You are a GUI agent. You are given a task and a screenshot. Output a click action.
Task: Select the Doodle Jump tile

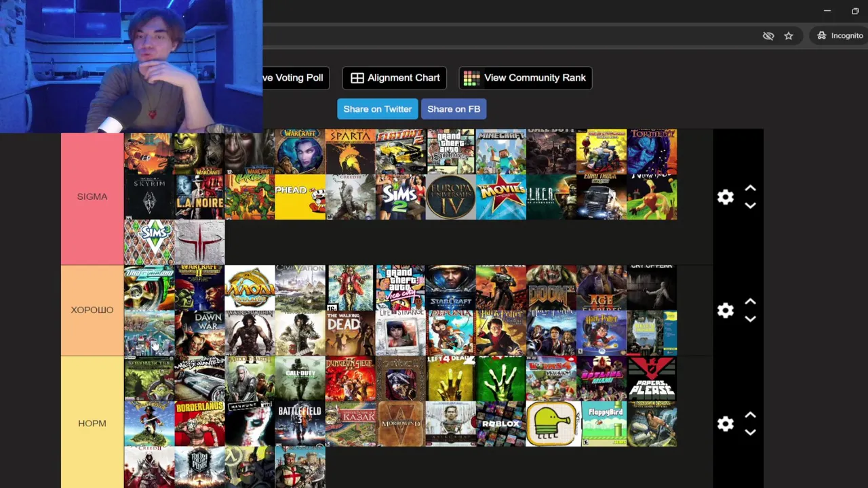pyautogui.click(x=552, y=424)
